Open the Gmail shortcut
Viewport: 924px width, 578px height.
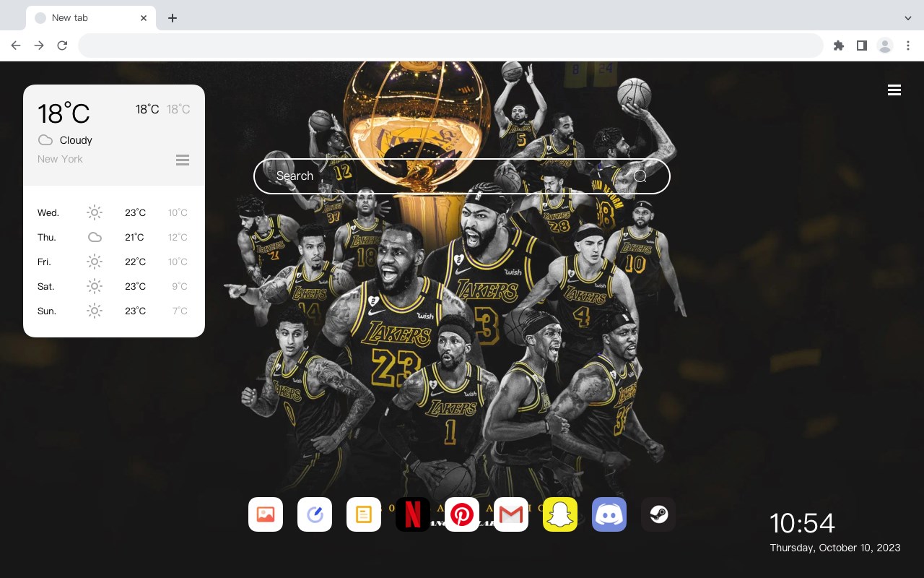tap(511, 514)
